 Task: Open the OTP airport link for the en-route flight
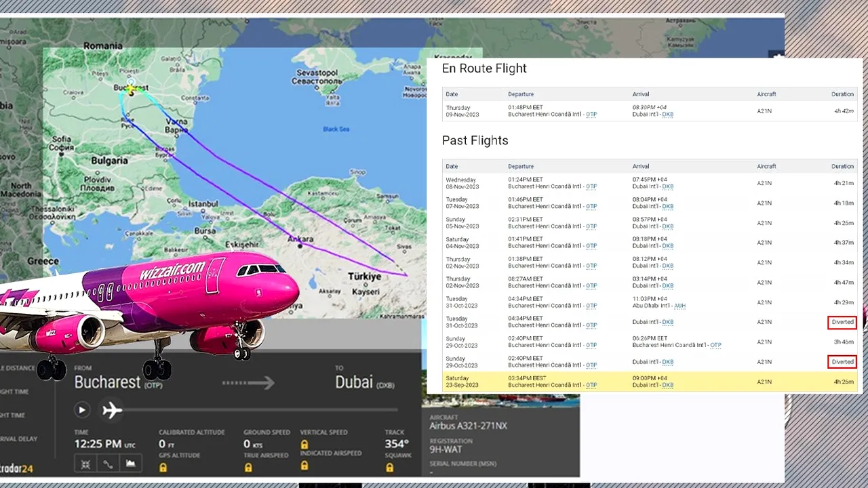[591, 115]
